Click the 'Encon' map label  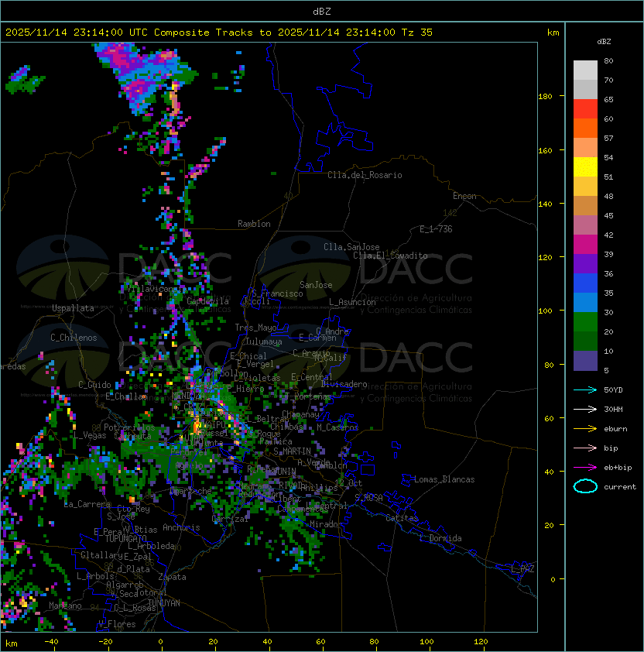[464, 196]
